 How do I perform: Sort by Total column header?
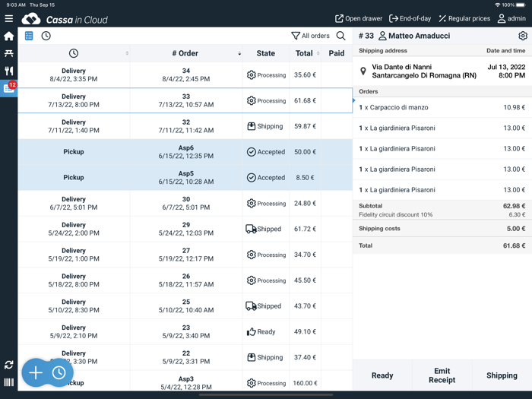pos(304,53)
